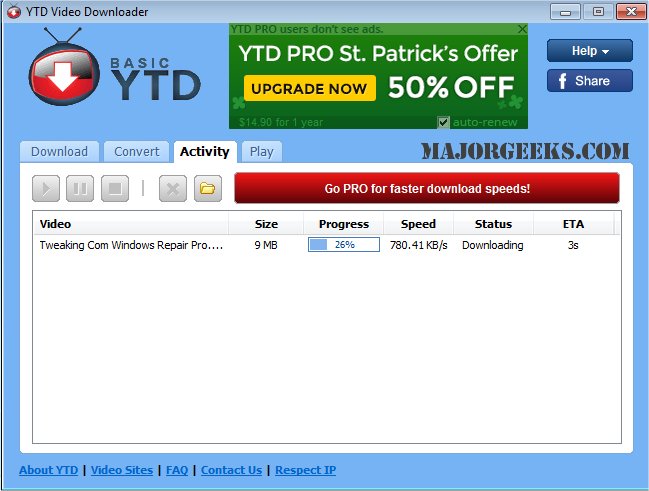Click the Downloading status text

tap(493, 245)
